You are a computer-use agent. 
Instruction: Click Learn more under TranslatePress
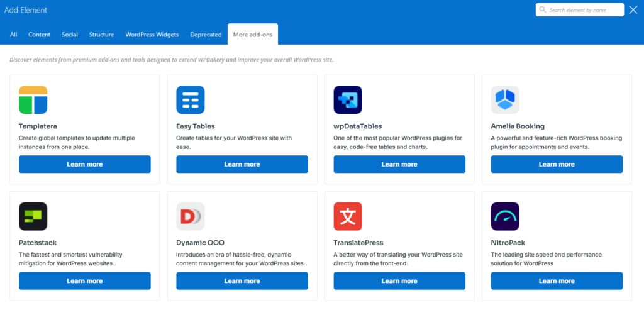coord(399,281)
